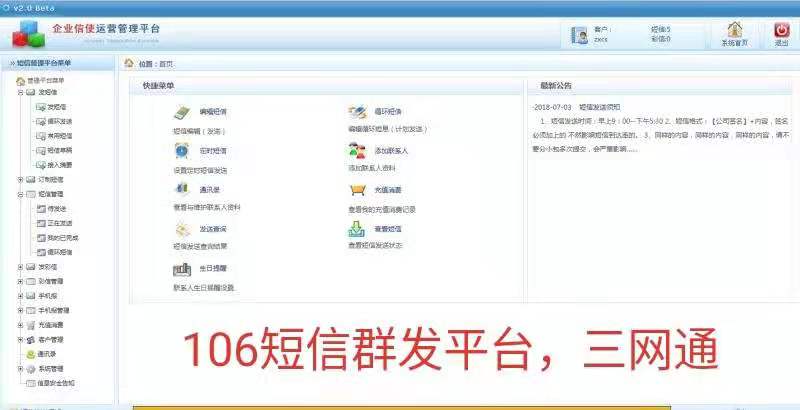Image resolution: width=800 pixels, height=410 pixels.
Task: Expand the 发彩信 tree node
Action: tap(20, 267)
